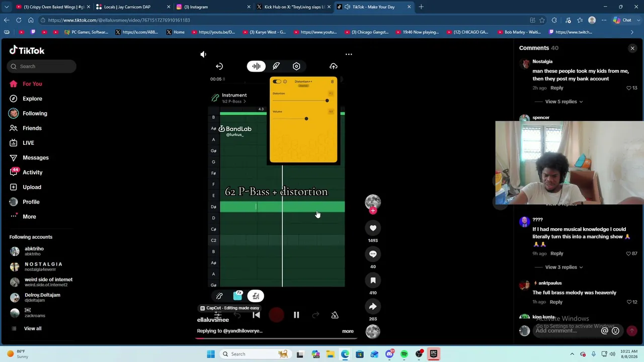This screenshot has width=644, height=362.
Task: Open the three-dot video options menu
Action: click(x=349, y=54)
